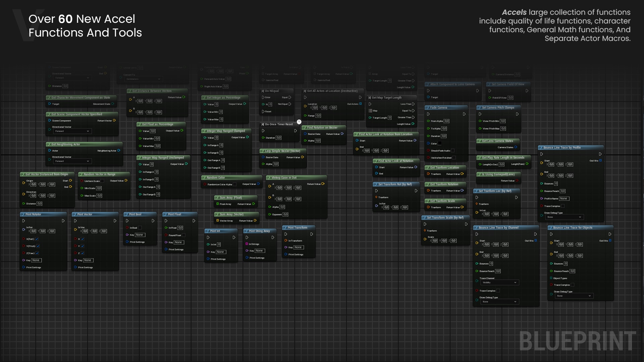Viewport: 644px width, 362px height.
Task: Uncheck the X(Roll) checkbox on Print Rotator
Action: coord(37,239)
